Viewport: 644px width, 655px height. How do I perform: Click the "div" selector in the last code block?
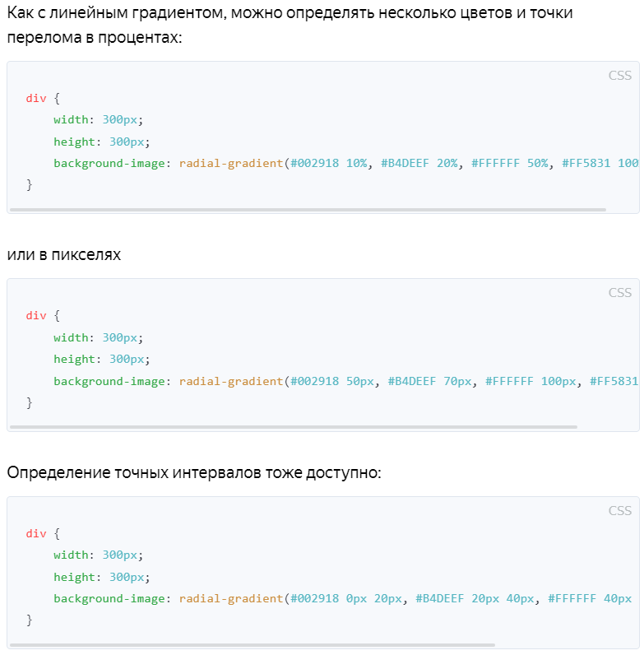pyautogui.click(x=36, y=533)
